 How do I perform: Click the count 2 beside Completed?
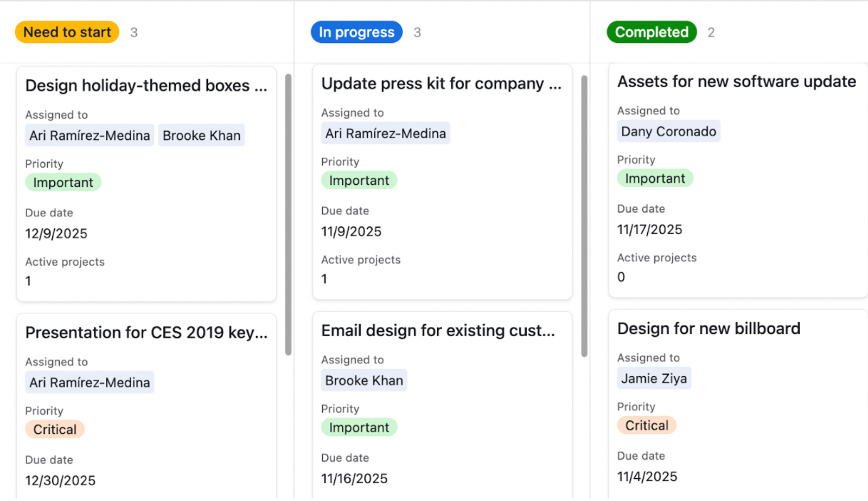coord(711,33)
